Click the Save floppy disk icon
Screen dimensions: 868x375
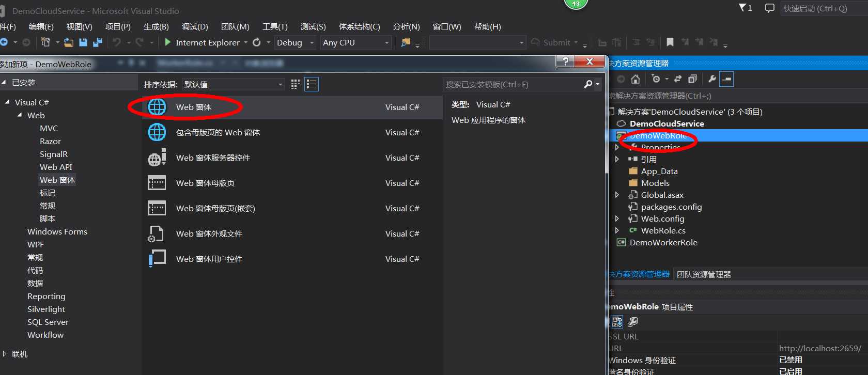click(83, 42)
